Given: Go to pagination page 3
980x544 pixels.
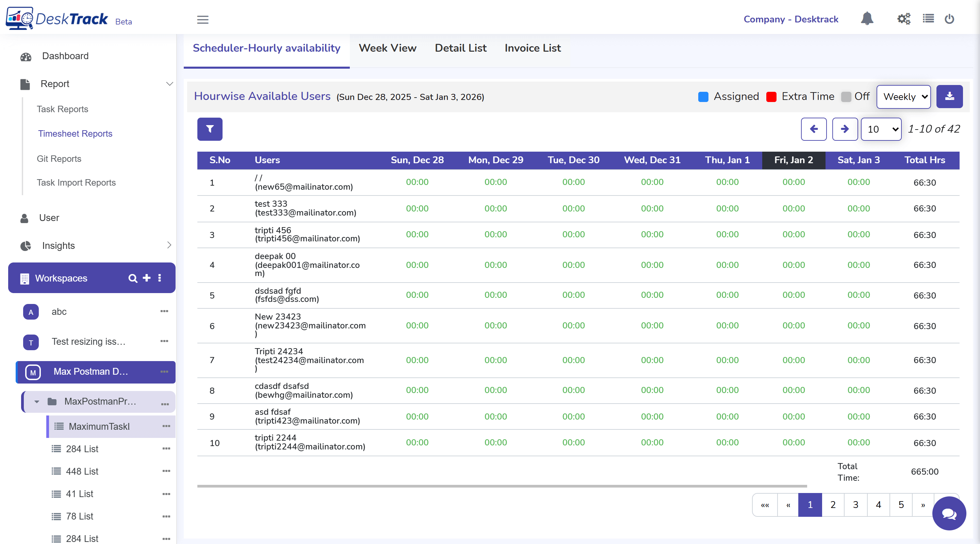Looking at the screenshot, I should [x=855, y=505].
